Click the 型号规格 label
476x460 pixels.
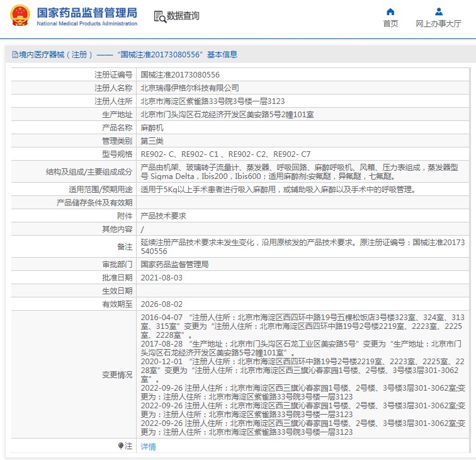coord(117,154)
